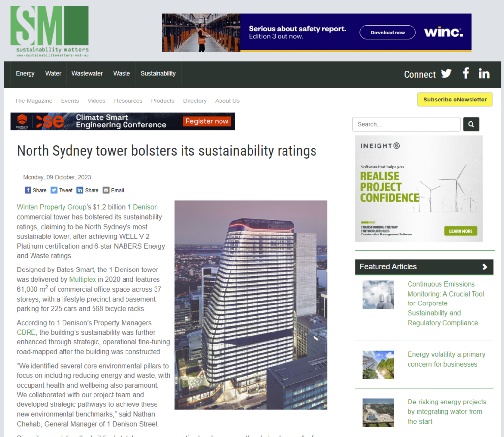Screen dimensions: 504x437
Task: Open the LinkedIn page via Connect icon
Action: [x=484, y=74]
